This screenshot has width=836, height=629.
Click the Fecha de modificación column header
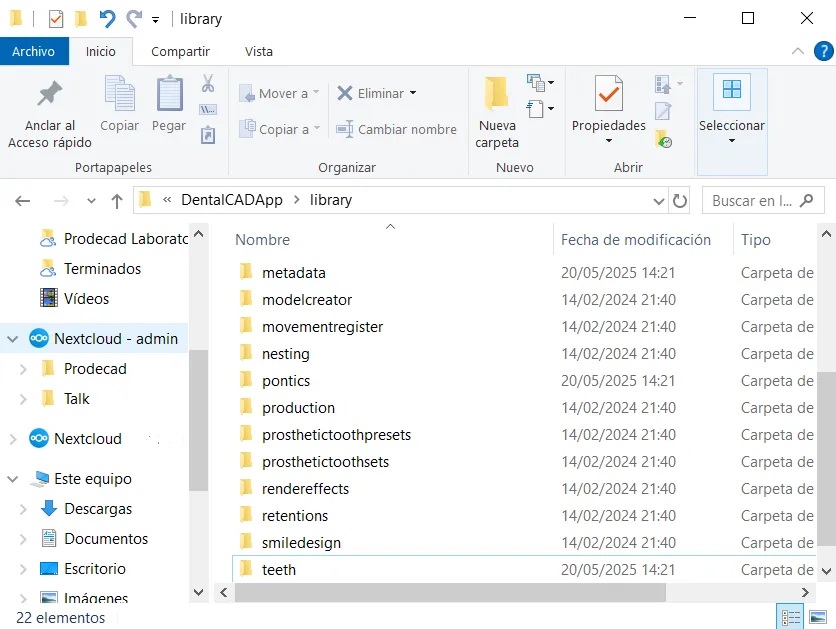635,240
